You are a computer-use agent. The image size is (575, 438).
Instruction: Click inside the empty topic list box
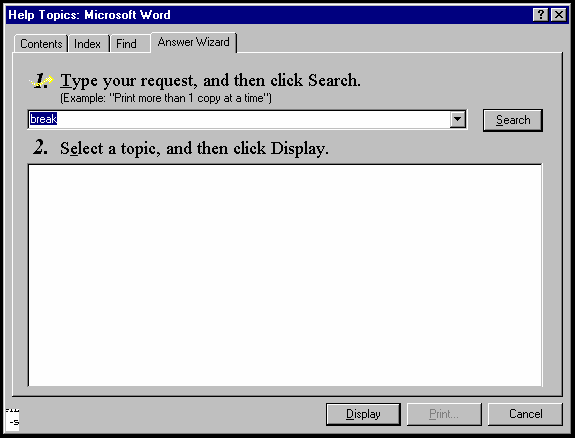pyautogui.click(x=285, y=275)
